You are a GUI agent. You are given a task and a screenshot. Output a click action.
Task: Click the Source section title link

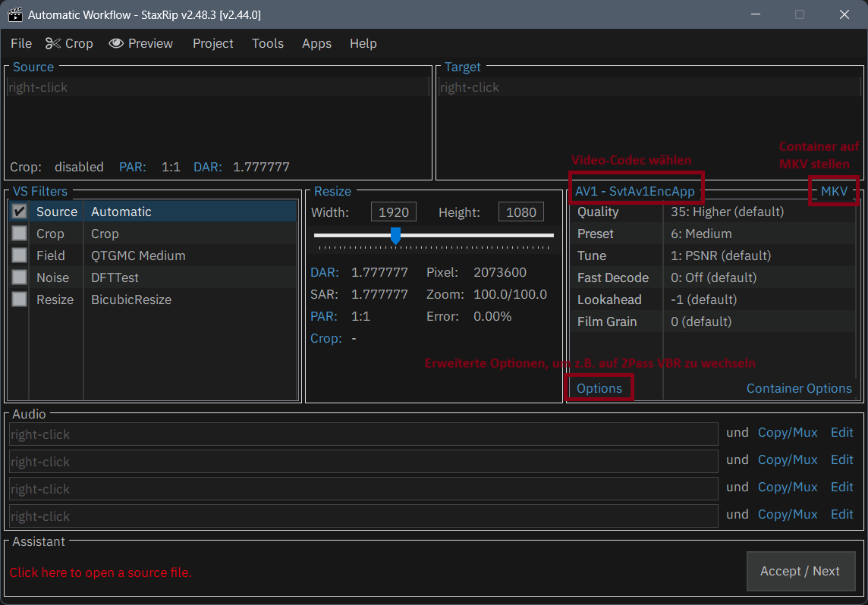click(33, 67)
